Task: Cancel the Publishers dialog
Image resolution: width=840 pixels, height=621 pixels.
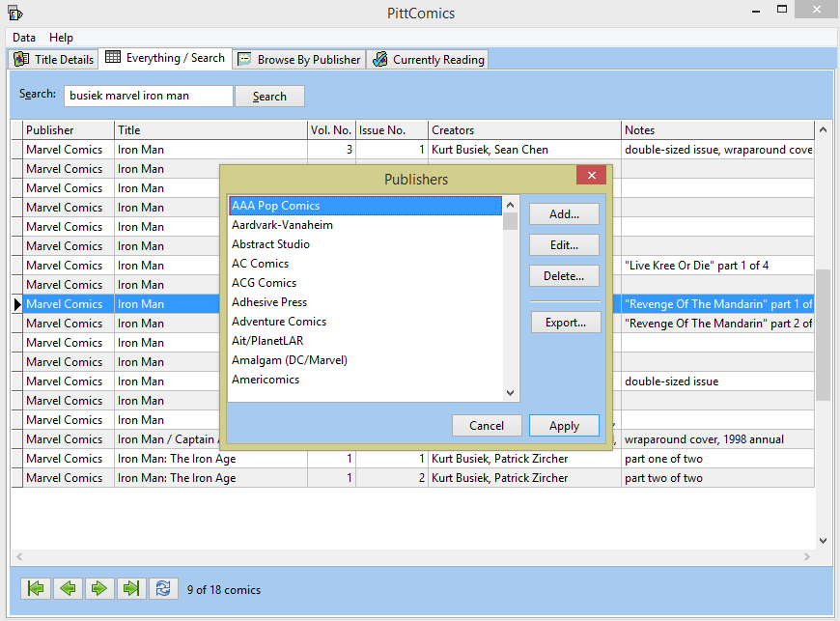Action: (x=487, y=426)
